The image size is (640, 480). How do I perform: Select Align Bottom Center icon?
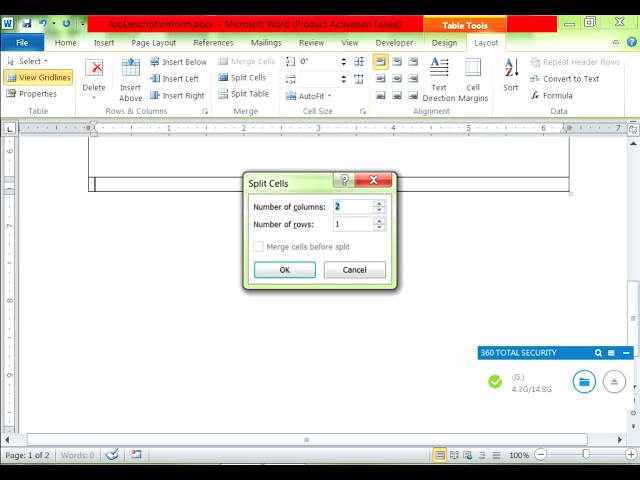pyautogui.click(x=397, y=95)
